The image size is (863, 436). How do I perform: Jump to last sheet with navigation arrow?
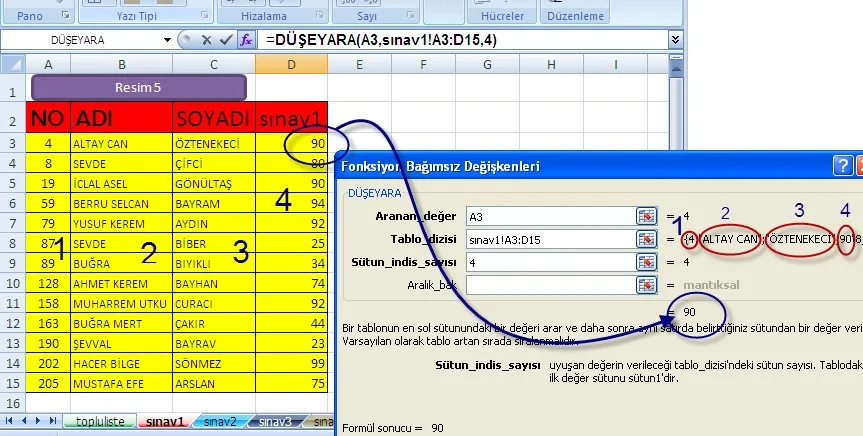coord(51,422)
